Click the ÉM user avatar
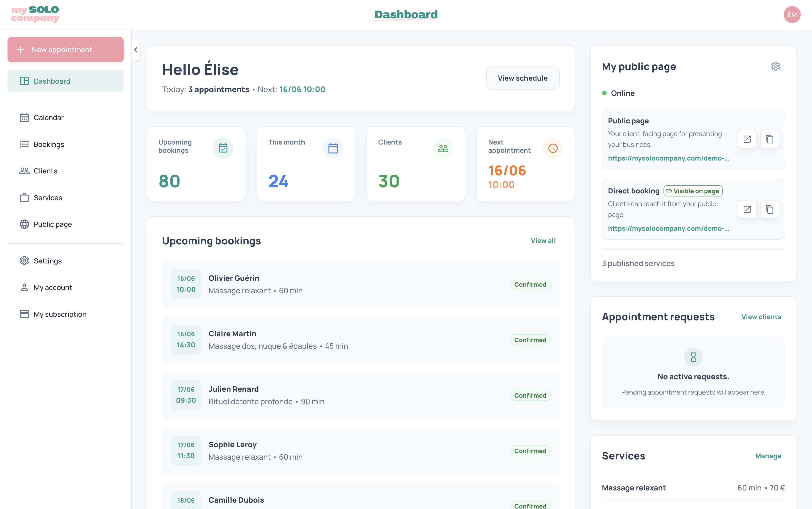The height and width of the screenshot is (509, 812). click(x=792, y=15)
